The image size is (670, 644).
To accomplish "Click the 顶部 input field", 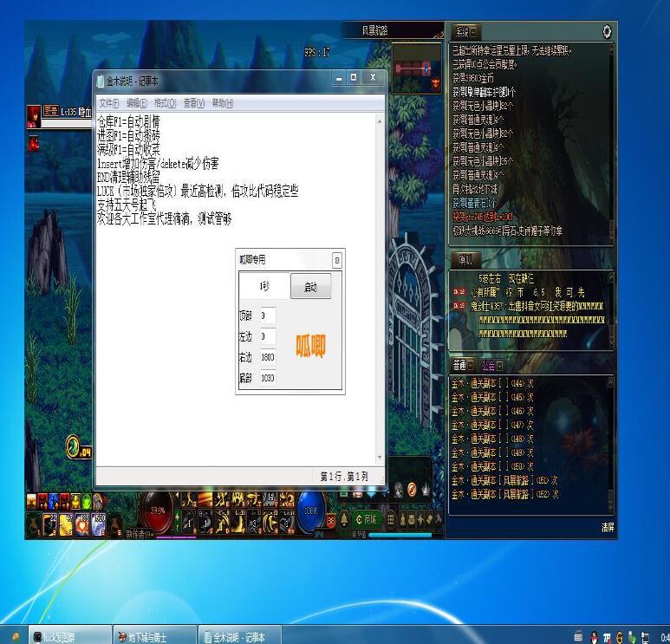I will pyautogui.click(x=268, y=315).
